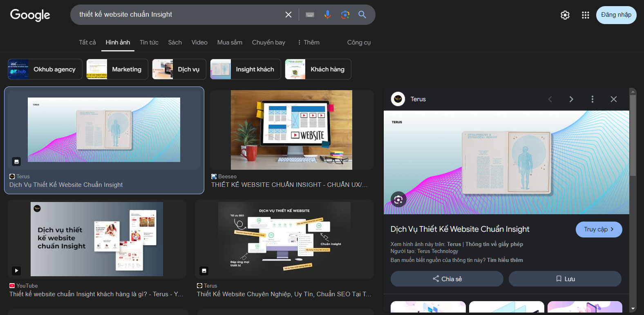Switch to the Video tab

point(199,42)
